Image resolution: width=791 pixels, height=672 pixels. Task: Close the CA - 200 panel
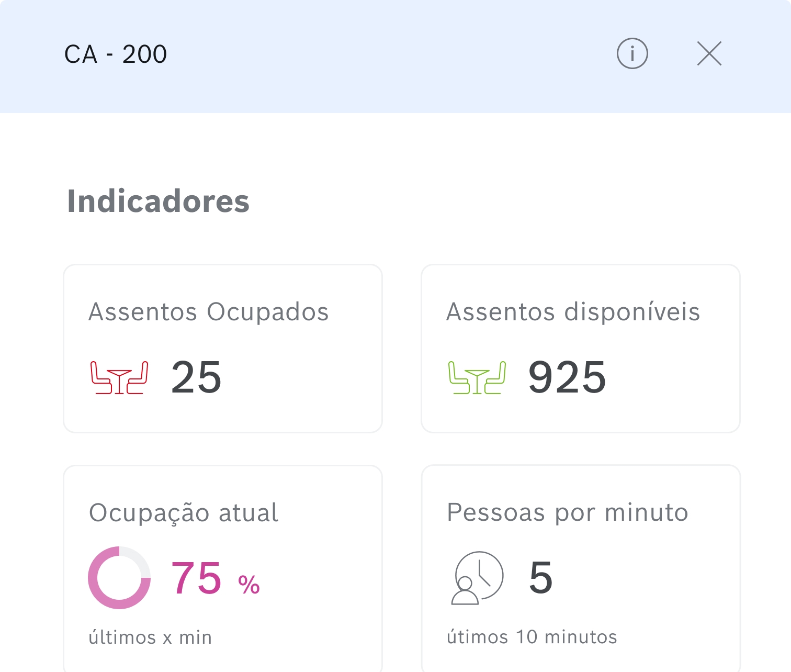coord(709,53)
